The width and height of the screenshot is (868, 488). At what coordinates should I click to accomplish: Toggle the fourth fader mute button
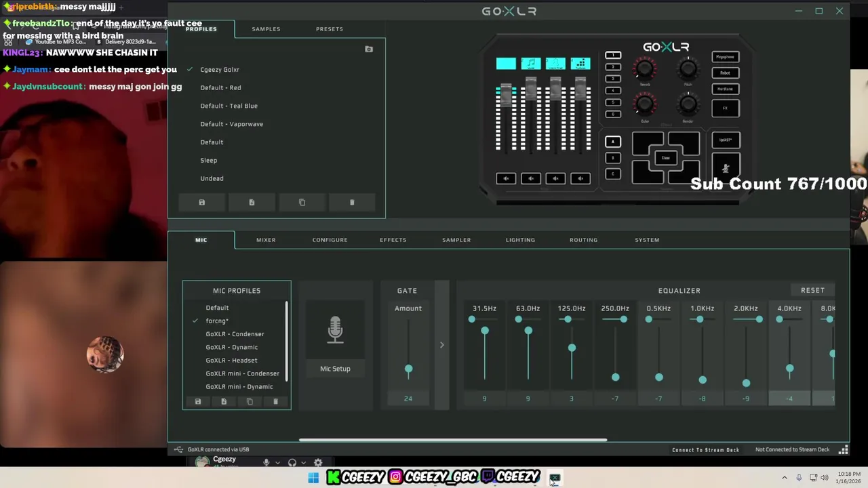tap(580, 178)
